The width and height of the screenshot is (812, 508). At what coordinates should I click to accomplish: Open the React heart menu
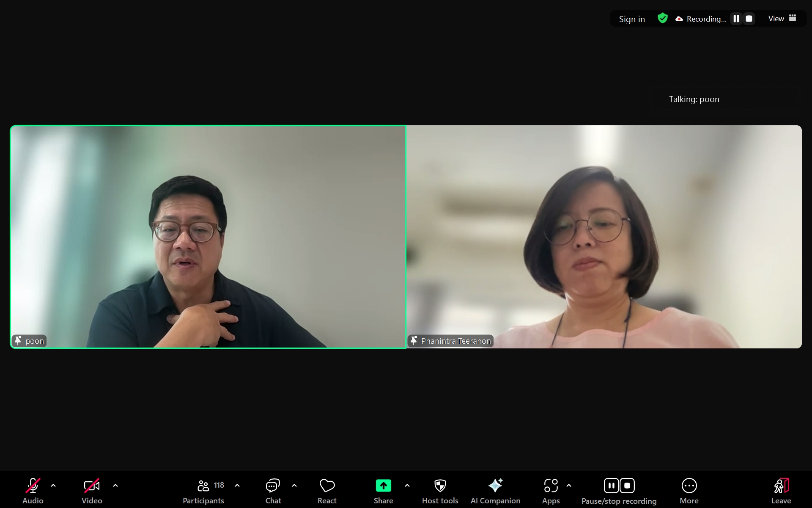[x=327, y=490]
